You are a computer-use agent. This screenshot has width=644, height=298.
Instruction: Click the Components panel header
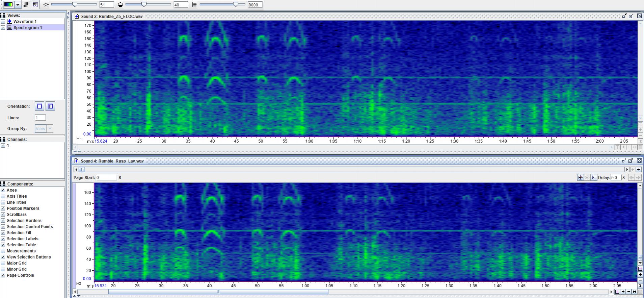pyautogui.click(x=32, y=184)
